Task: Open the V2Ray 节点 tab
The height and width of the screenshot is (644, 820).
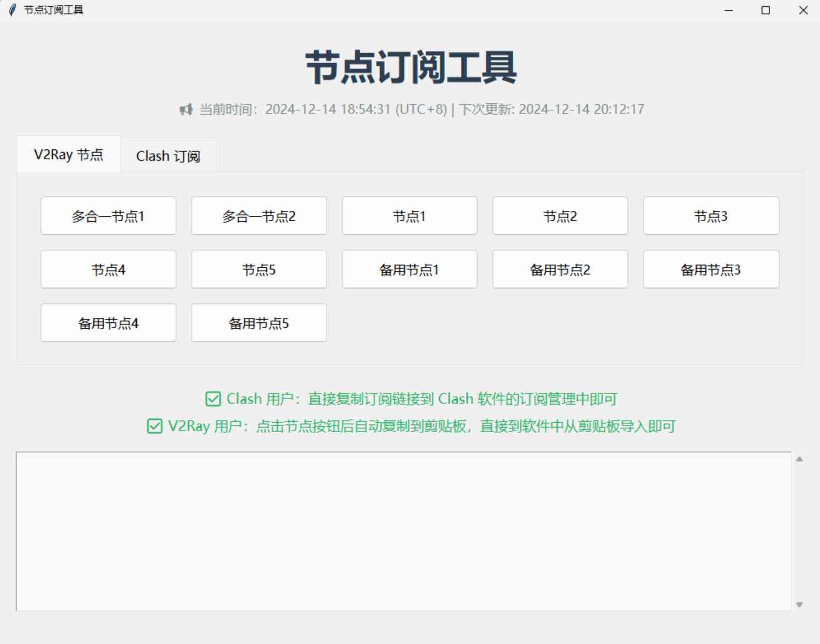Action: pos(69,154)
